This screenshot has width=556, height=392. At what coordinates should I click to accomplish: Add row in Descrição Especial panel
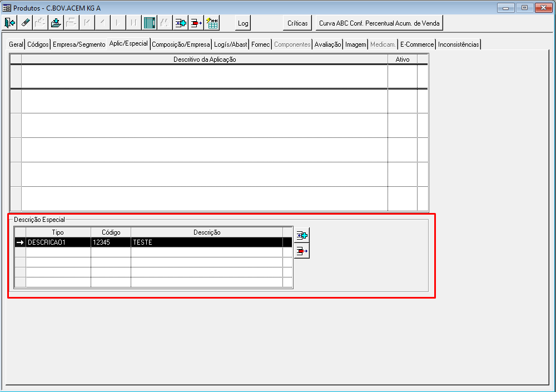(x=302, y=235)
